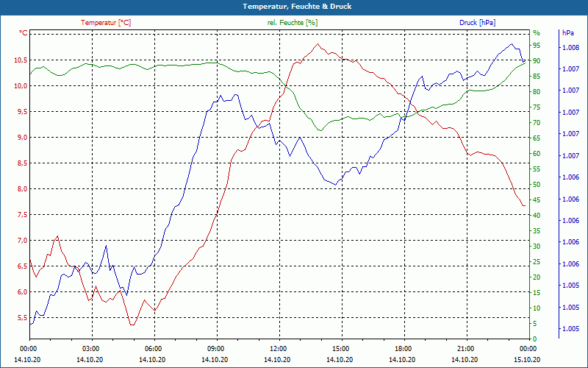588x368 pixels.
Task: Click the '6,0' temperature axis value
Action: [23, 292]
